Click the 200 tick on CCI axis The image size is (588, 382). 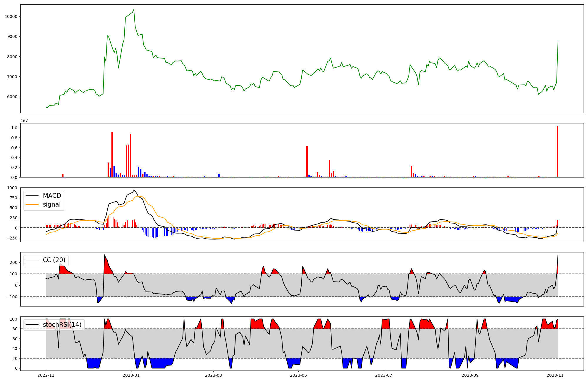pyautogui.click(x=14, y=262)
